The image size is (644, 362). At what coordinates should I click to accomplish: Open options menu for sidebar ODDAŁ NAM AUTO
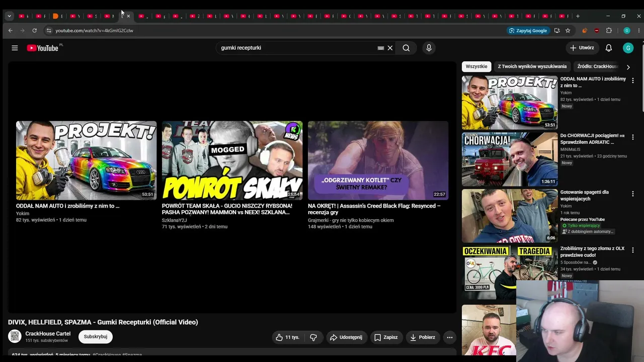633,80
